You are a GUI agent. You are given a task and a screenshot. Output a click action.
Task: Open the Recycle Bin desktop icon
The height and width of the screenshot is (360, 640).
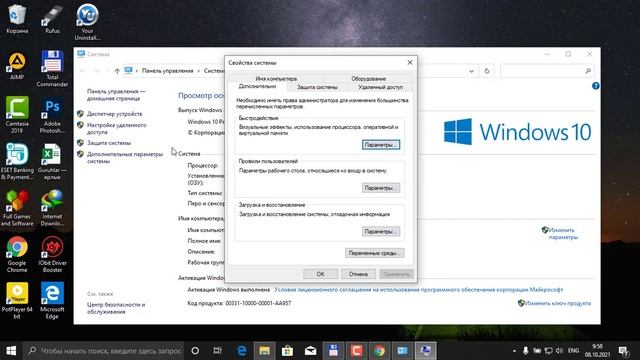pos(17,19)
